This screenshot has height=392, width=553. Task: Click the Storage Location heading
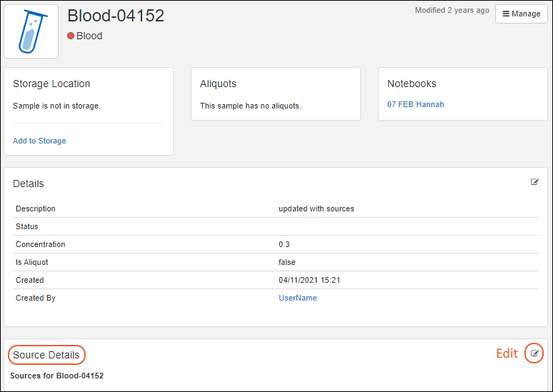coord(51,84)
